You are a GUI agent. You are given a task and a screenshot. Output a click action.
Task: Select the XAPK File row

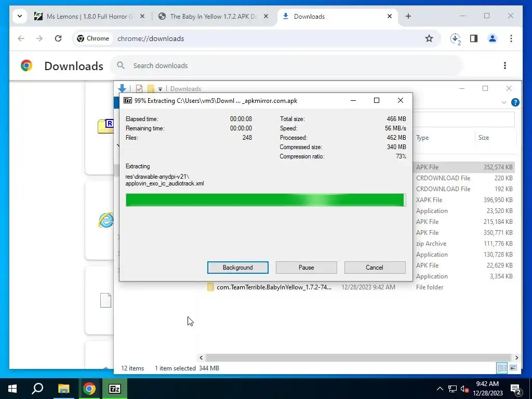coord(463,200)
